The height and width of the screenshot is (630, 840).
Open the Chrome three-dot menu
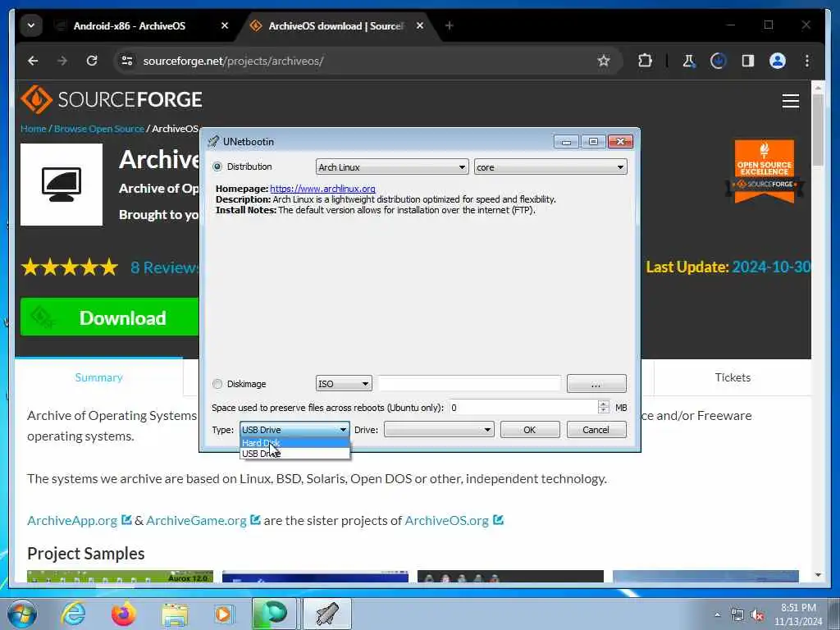click(x=807, y=61)
